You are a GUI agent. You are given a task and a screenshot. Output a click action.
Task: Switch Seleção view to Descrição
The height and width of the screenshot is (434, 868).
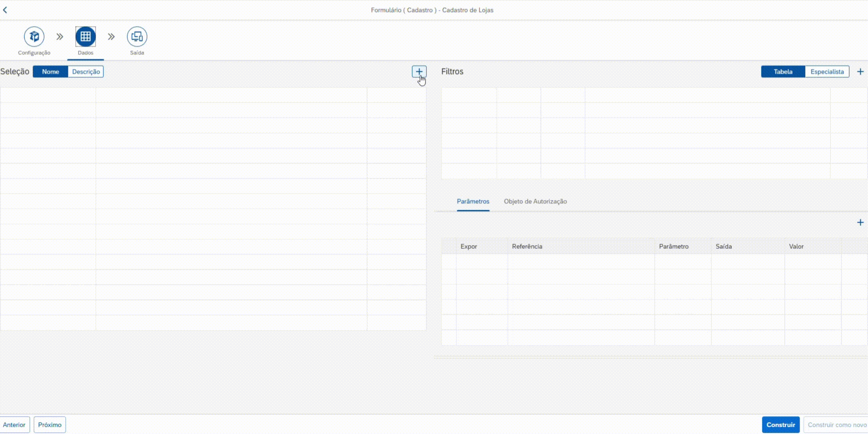click(86, 72)
